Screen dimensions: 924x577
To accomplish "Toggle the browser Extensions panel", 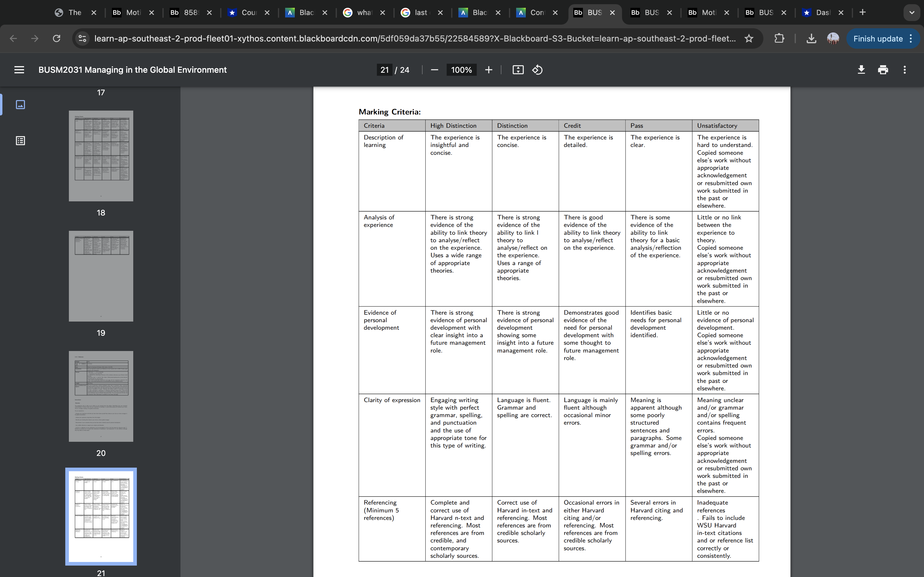I will [779, 38].
